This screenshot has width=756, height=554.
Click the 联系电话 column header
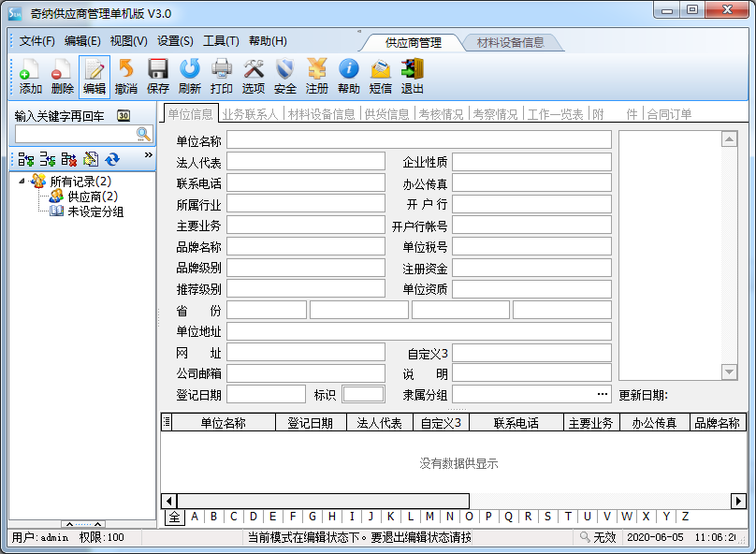point(516,423)
